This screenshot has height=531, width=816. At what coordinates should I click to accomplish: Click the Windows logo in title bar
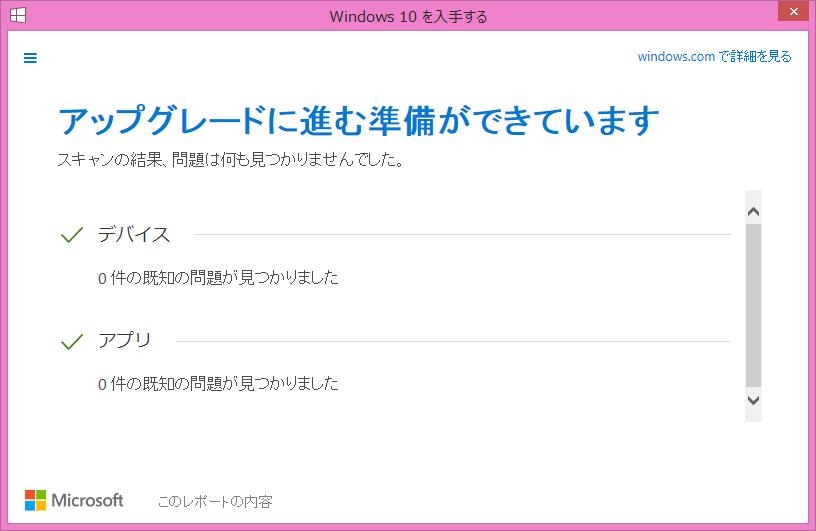[18, 15]
